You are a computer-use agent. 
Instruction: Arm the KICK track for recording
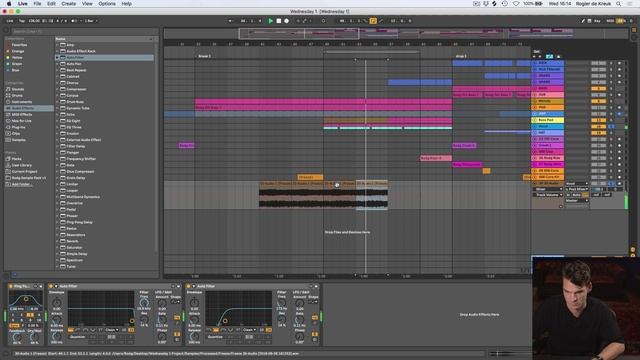tap(619, 63)
